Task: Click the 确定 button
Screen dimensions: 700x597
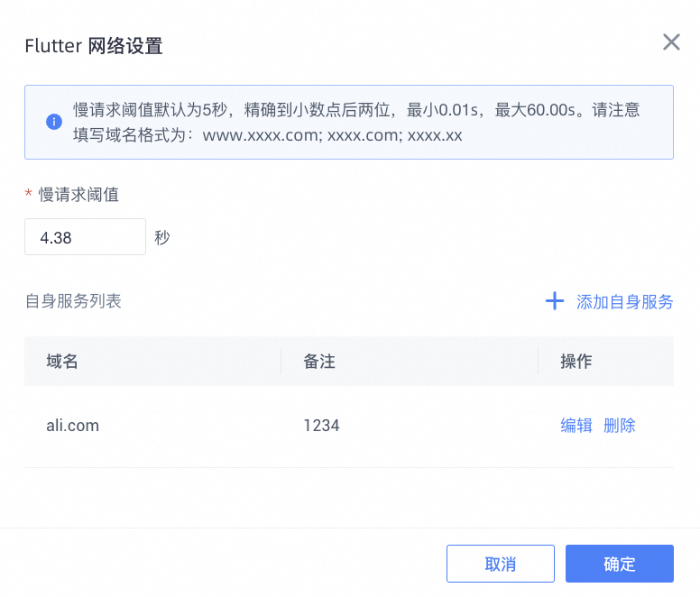Action: (619, 564)
